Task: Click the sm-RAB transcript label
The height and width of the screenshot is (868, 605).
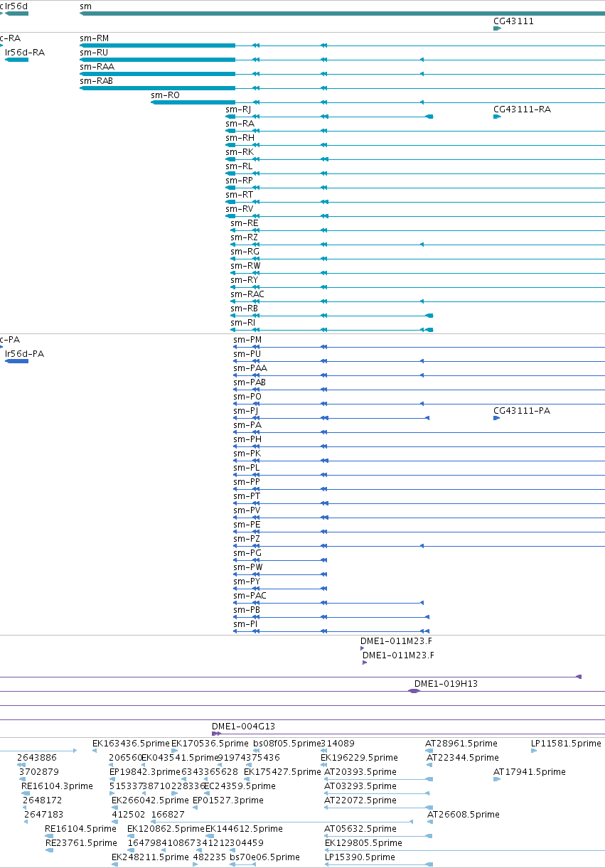Action: [x=97, y=81]
